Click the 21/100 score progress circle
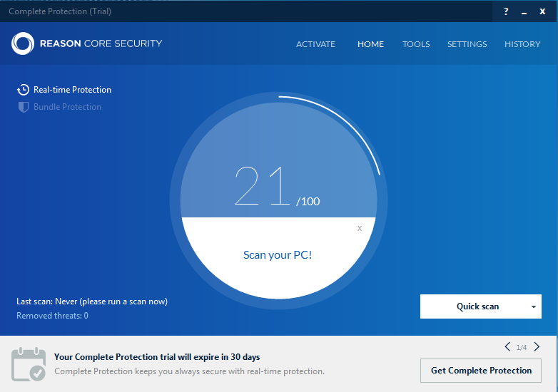Image resolution: width=558 pixels, height=392 pixels. point(278,185)
